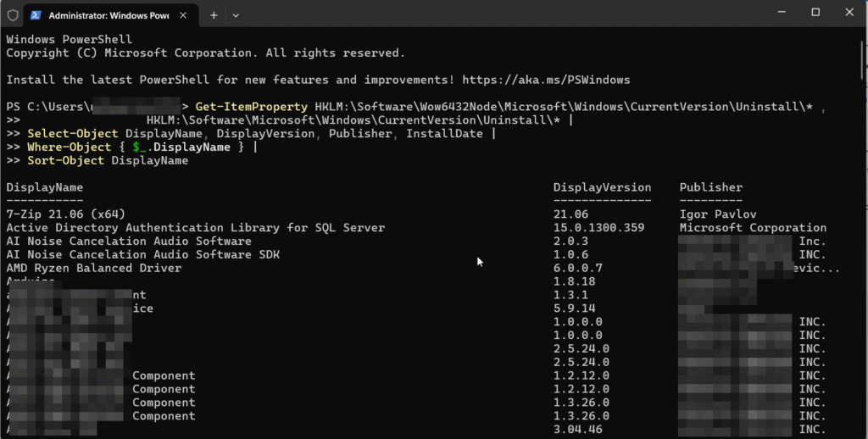
Task: Click the administrator shield icon
Action: pos(12,15)
